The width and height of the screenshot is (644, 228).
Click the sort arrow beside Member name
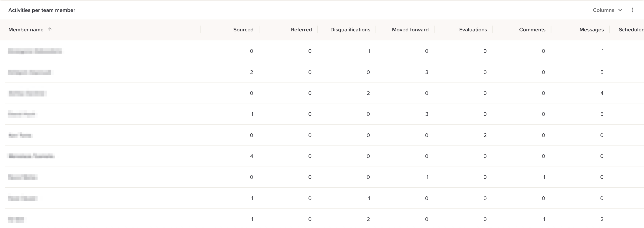[50, 29]
